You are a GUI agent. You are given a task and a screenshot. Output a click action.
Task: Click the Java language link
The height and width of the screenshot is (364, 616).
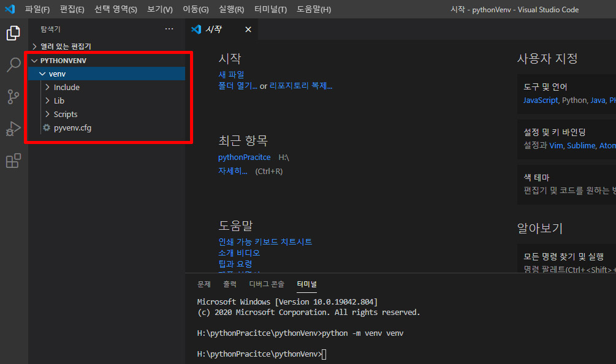tap(598, 100)
